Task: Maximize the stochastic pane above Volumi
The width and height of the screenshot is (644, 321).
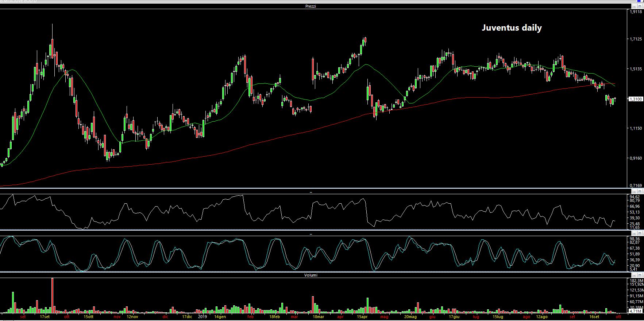Action: coord(640,234)
